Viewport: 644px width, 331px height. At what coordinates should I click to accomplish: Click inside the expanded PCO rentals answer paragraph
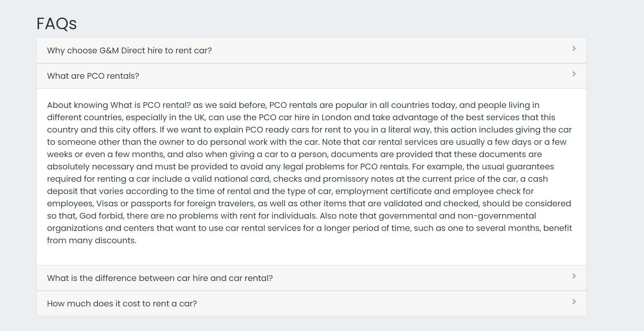(x=308, y=172)
